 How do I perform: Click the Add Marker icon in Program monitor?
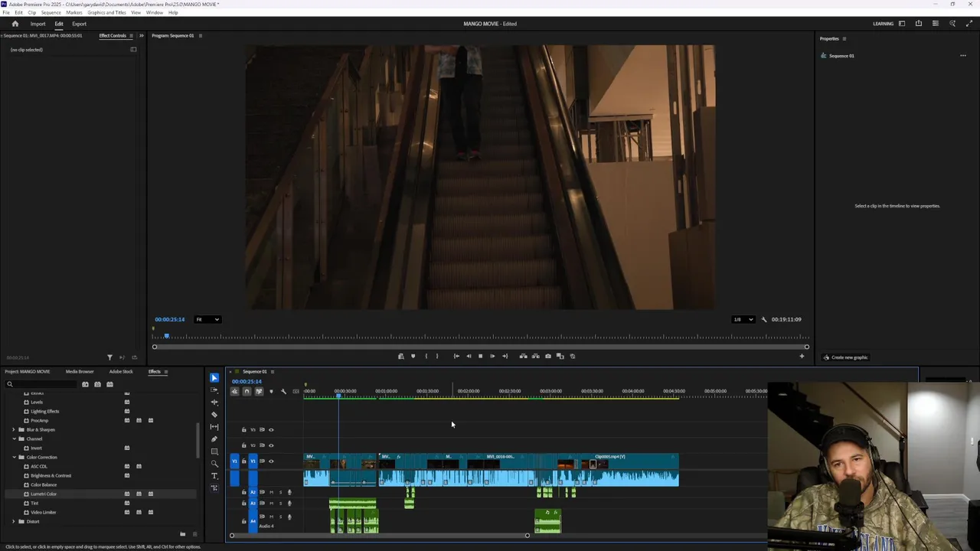click(413, 356)
